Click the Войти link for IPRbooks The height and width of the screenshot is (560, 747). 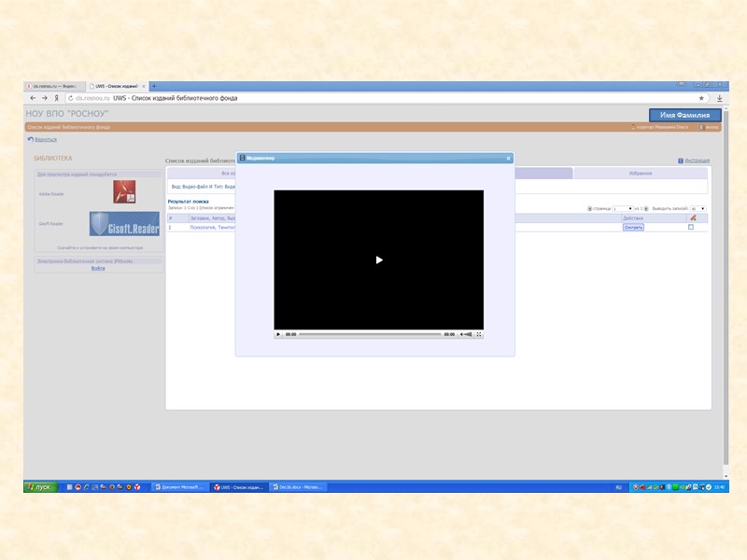(x=98, y=268)
